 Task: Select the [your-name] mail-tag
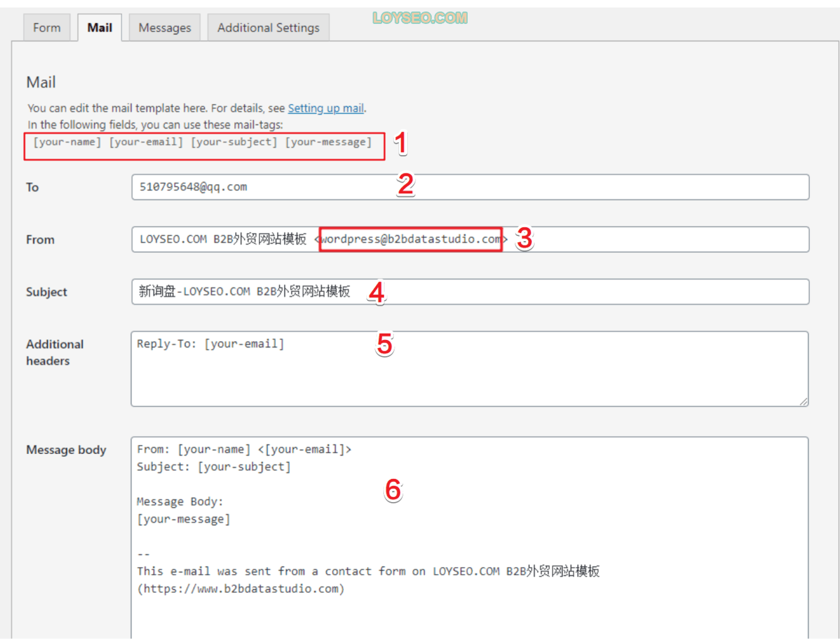67,142
